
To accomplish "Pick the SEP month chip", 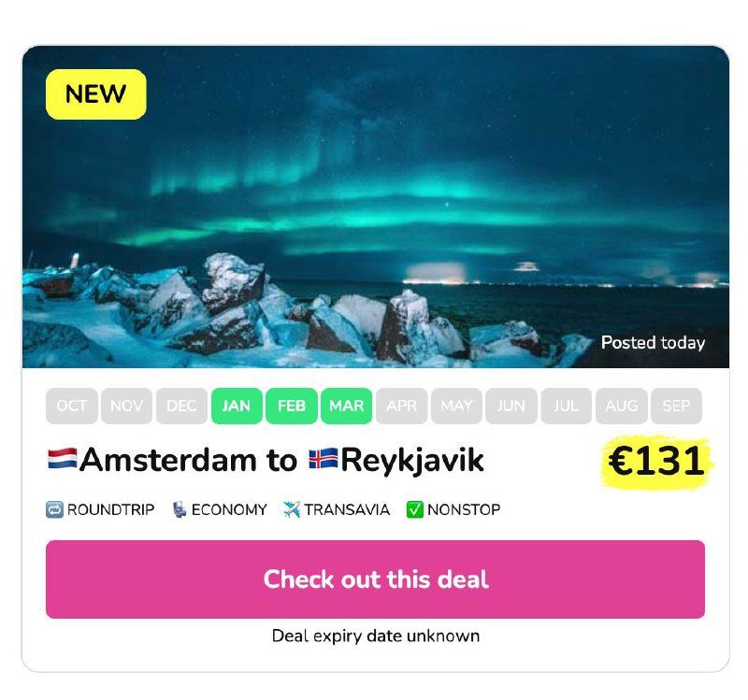I will coord(676,406).
